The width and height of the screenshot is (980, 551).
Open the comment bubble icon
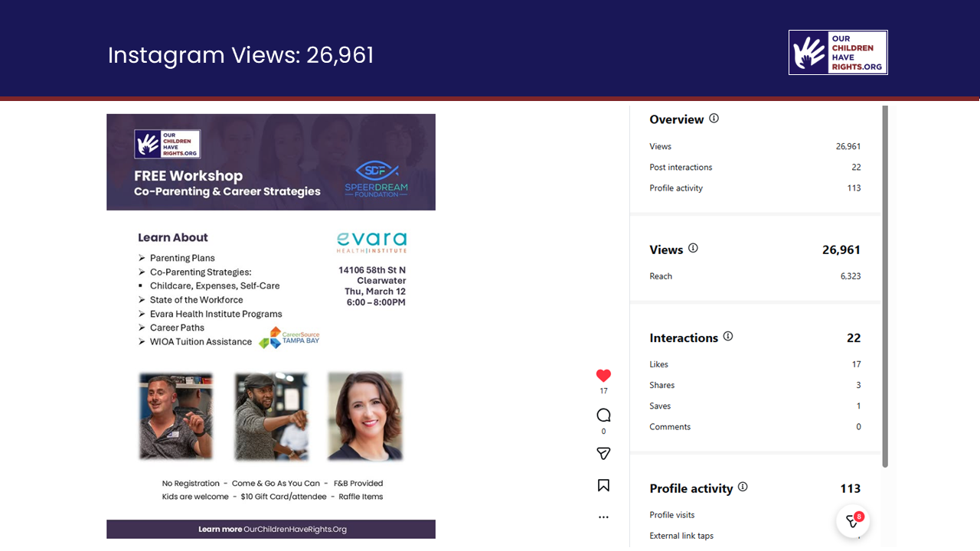tap(603, 416)
